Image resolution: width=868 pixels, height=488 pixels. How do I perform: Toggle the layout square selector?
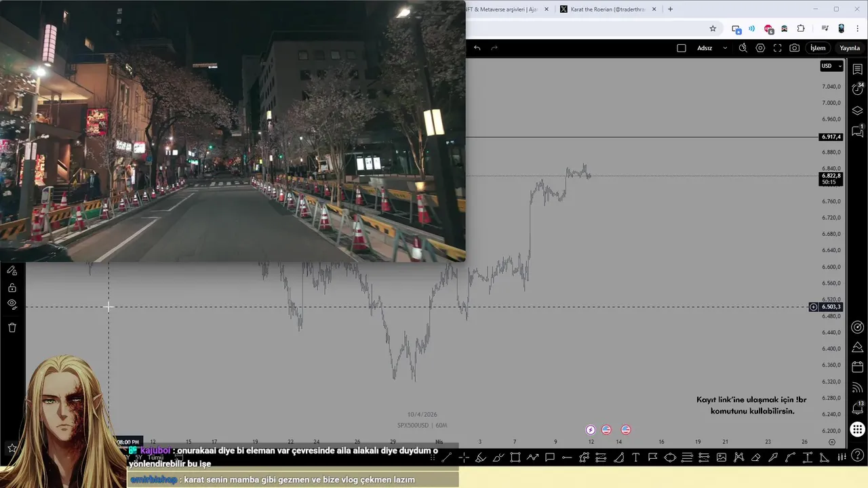(682, 48)
